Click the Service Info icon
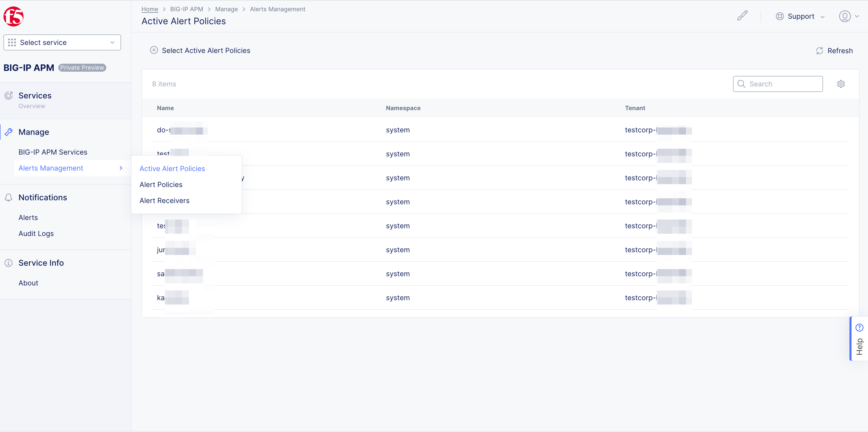Image resolution: width=868 pixels, height=432 pixels. (x=9, y=263)
